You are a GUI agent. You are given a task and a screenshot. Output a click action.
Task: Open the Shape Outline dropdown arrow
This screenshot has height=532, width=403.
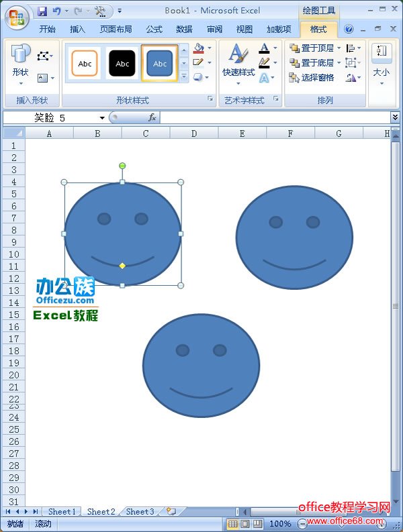pos(210,62)
